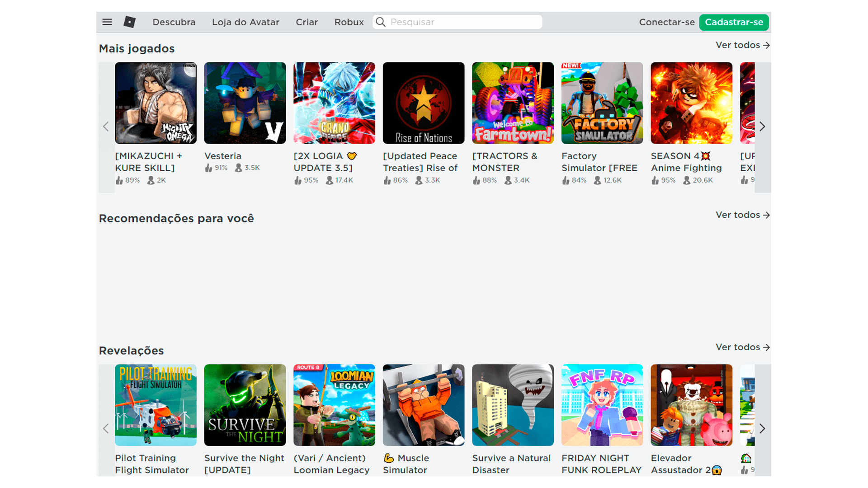The height and width of the screenshot is (488, 868).
Task: Open the Grand Piece game thumbnail
Action: [x=334, y=103]
